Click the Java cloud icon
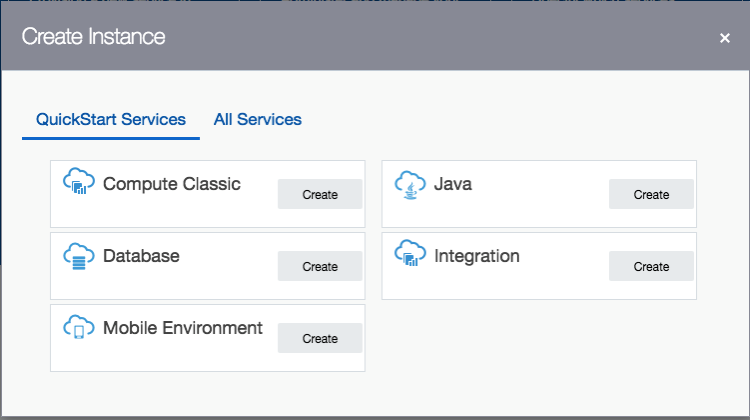Viewport: 750px width, 420px height. [x=408, y=184]
